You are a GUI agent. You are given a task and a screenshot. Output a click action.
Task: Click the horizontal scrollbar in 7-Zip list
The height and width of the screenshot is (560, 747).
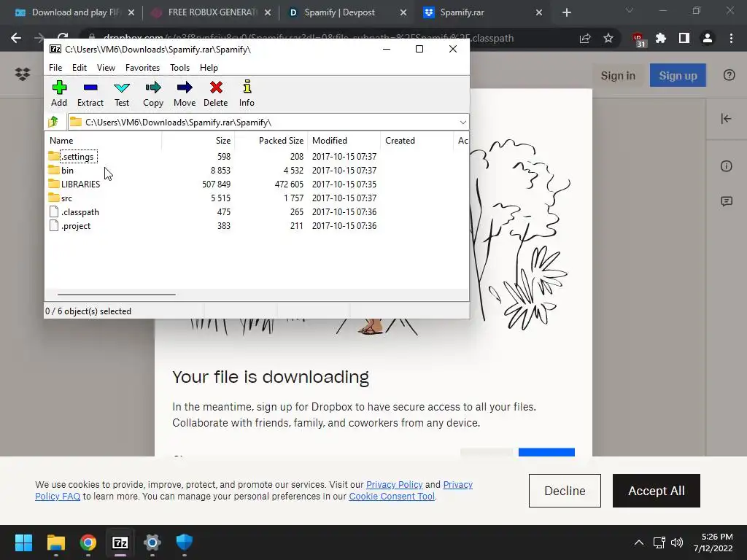click(117, 295)
